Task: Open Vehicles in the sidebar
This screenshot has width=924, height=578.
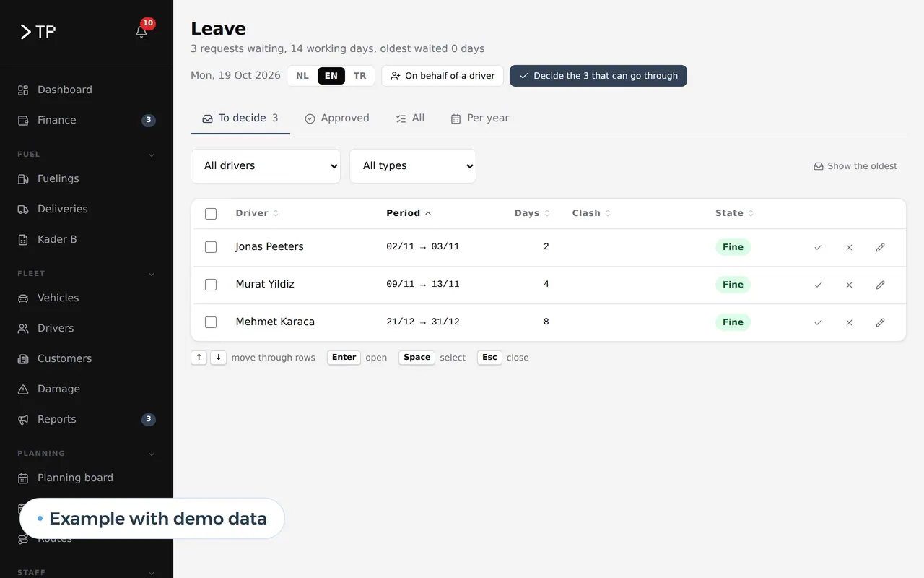Action: coord(87,298)
